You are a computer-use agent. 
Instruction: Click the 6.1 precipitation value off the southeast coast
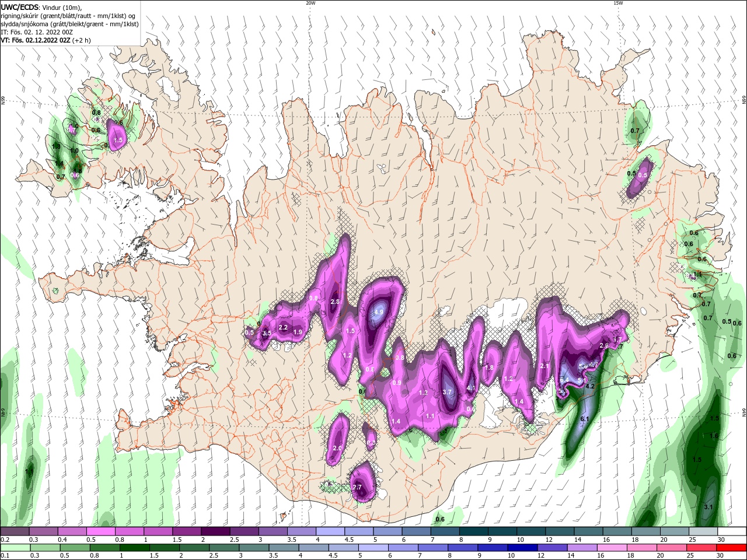(585, 419)
